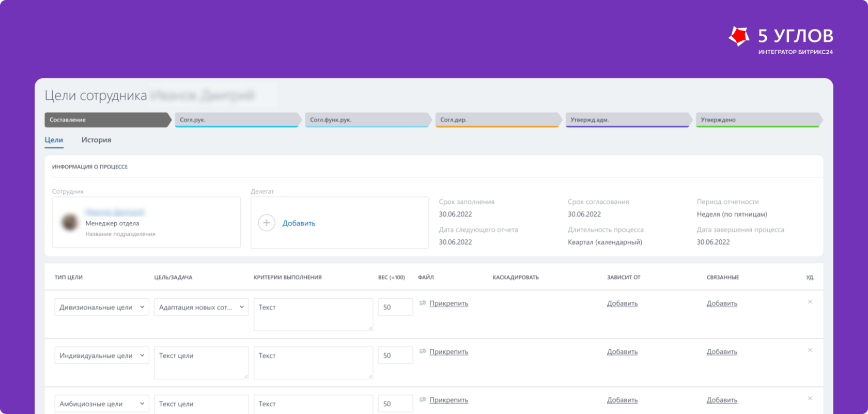Viewport: 868px width, 414px height.
Task: Click the Вес (=100) column header
Action: coord(392,278)
